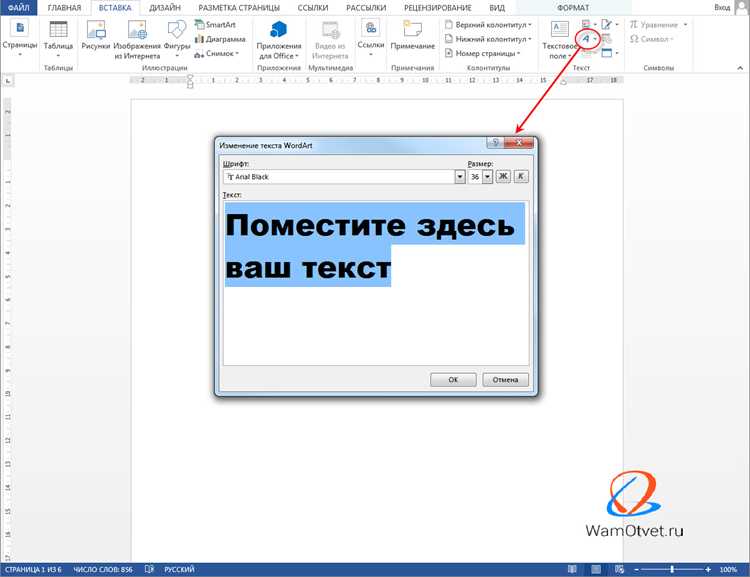Switch to Web Layout view icon
This screenshot has height=577, width=750.
(620, 569)
